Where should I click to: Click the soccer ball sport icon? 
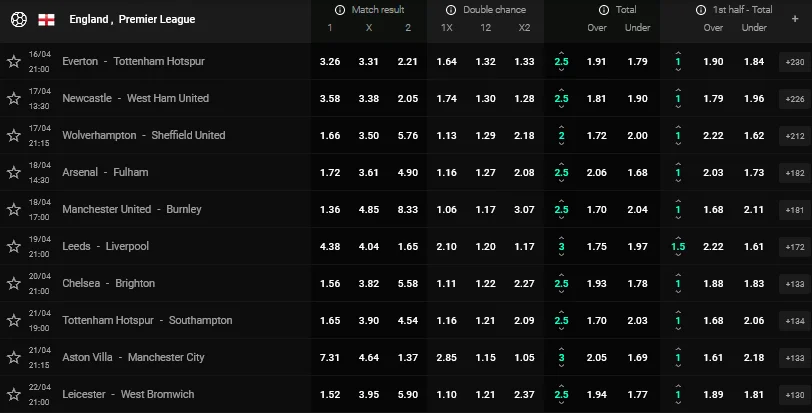(16, 19)
